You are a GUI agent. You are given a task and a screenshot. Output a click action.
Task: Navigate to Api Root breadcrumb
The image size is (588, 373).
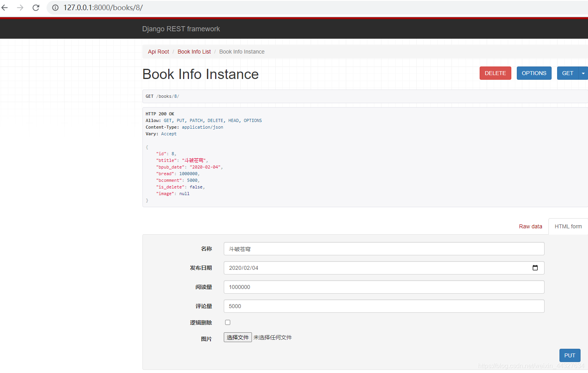click(x=158, y=52)
